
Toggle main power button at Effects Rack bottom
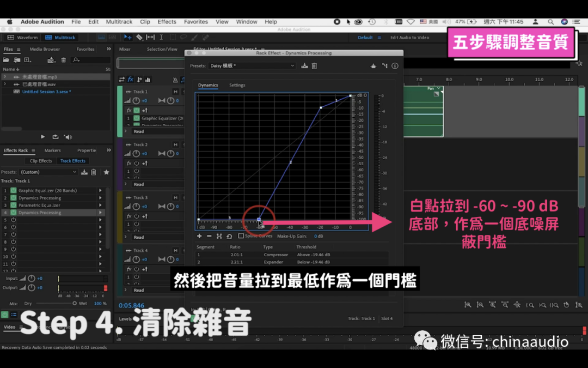4,315
